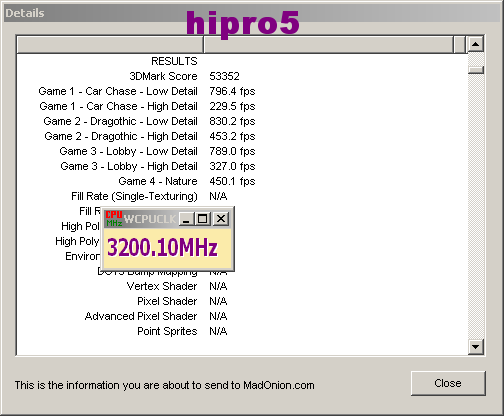Select the 3DMark Score label
Screen dimensions: 504x416
click(x=163, y=76)
